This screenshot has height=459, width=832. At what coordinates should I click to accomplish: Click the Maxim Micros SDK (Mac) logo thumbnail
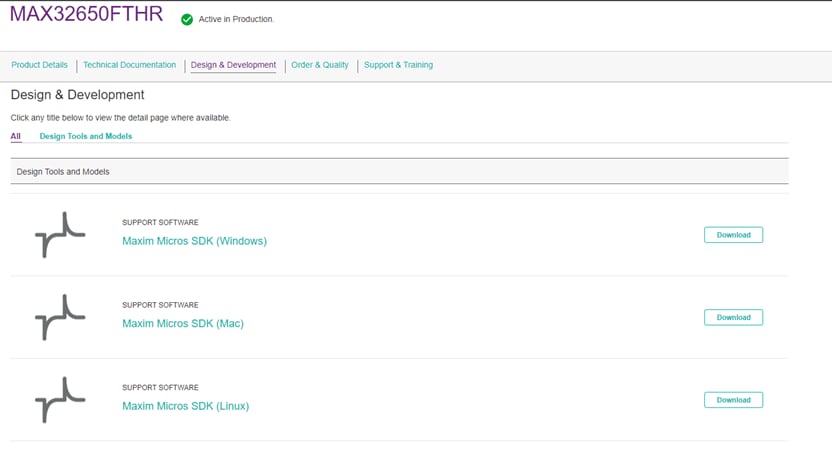tap(60, 317)
